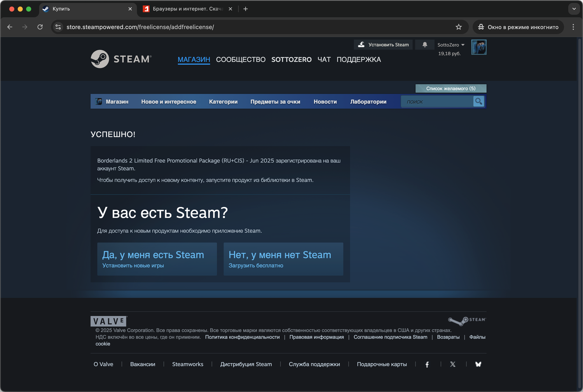The height and width of the screenshot is (392, 583).
Task: Click the Steam logo in the footer
Action: (x=467, y=321)
